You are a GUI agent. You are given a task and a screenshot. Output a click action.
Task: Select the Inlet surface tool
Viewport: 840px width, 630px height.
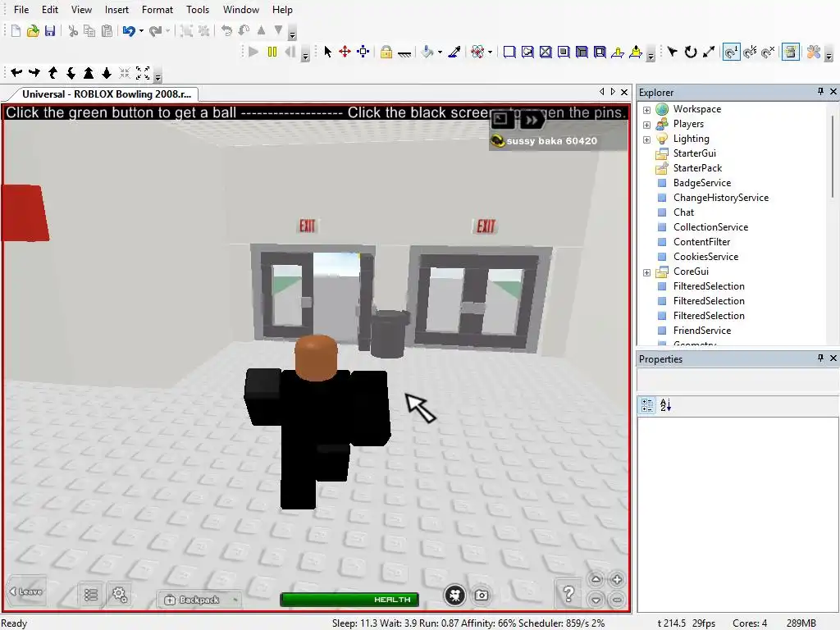click(x=582, y=52)
